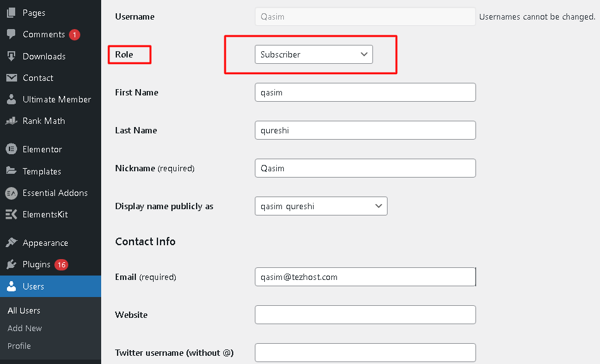The height and width of the screenshot is (364, 600).
Task: Click the Pages icon in sidebar
Action: 11,13
